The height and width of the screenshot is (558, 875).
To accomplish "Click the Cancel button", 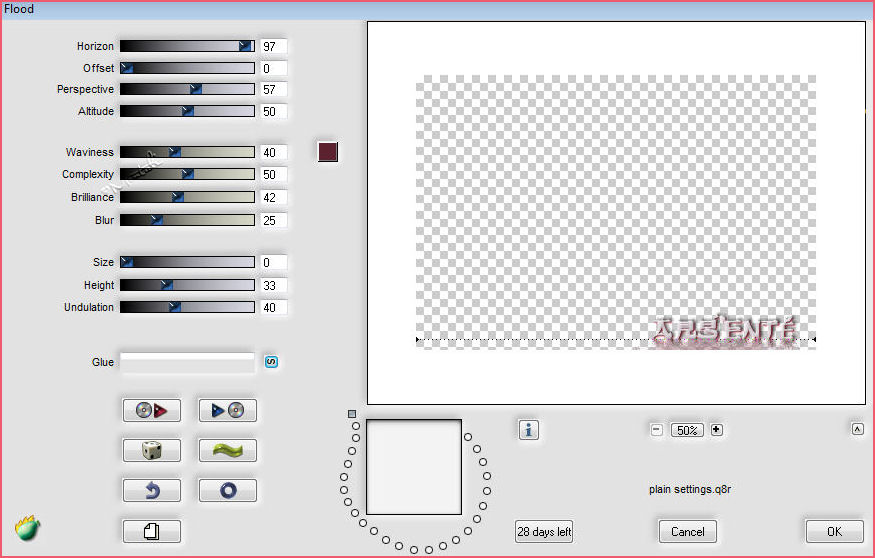I will [x=688, y=531].
